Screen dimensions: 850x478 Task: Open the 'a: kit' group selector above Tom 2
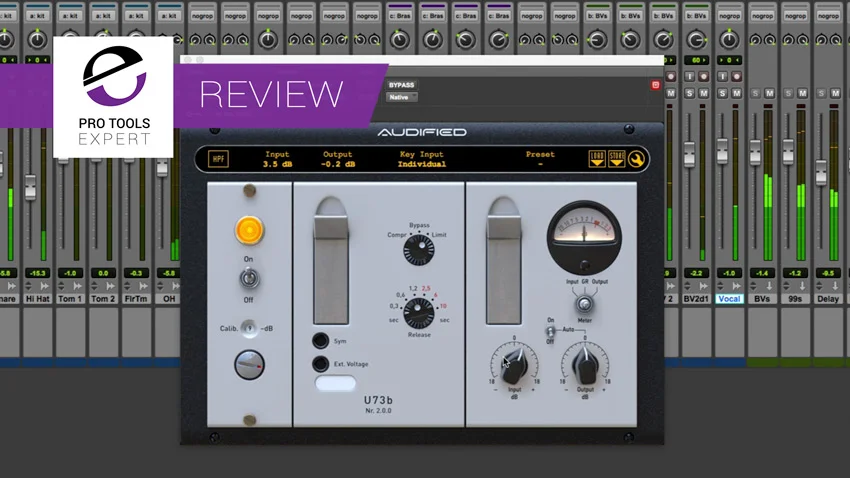(104, 16)
